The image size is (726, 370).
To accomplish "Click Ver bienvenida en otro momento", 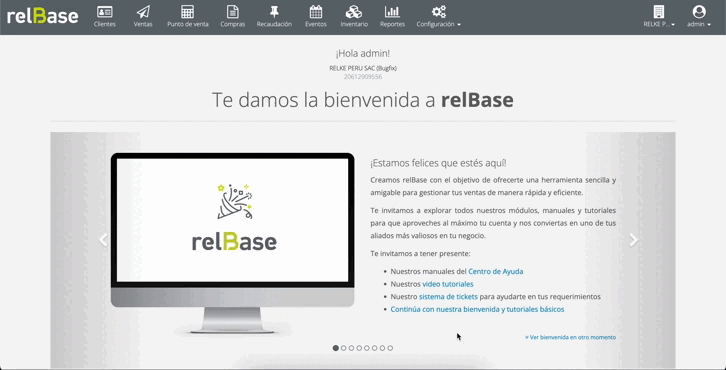I will pyautogui.click(x=570, y=337).
